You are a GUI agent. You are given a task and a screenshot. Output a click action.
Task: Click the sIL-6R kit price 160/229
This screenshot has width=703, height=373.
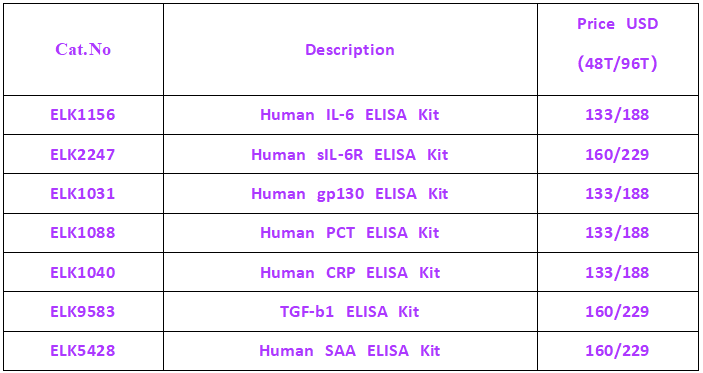click(617, 154)
